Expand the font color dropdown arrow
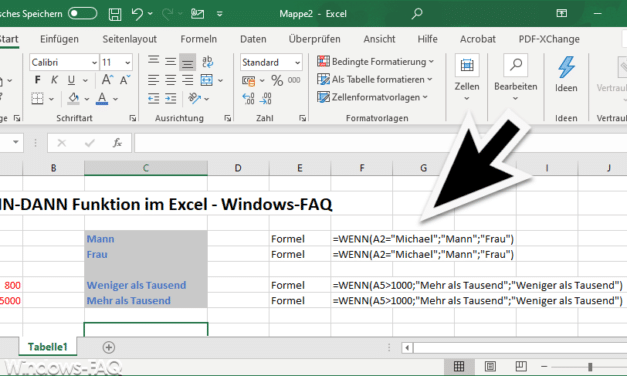627x376 pixels. 116,99
